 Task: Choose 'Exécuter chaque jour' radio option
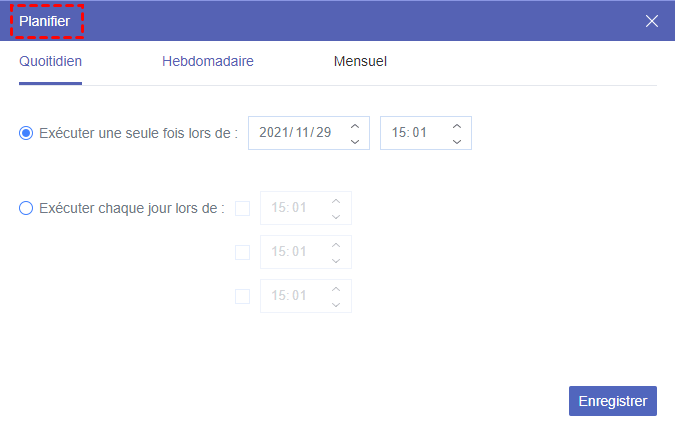[26, 208]
